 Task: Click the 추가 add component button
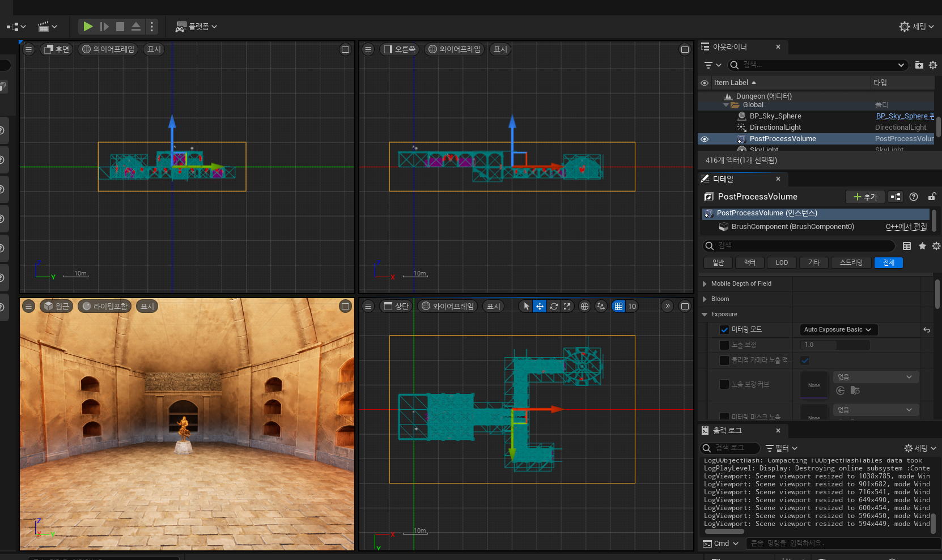[x=865, y=197]
